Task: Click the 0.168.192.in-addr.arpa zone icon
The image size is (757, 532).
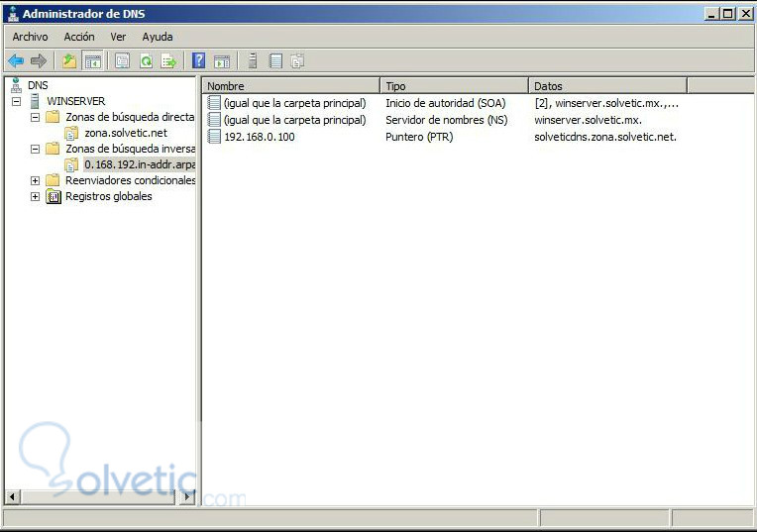Action: (x=71, y=164)
